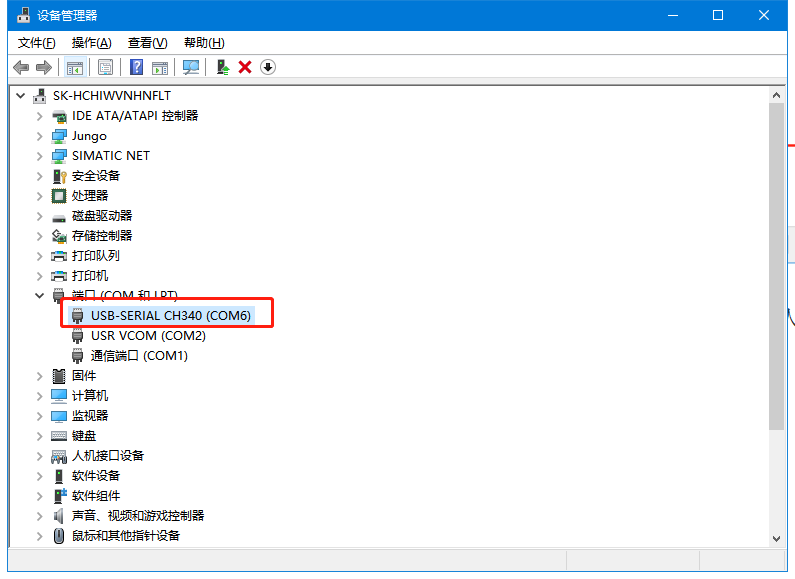795x579 pixels.
Task: Click the Update device driver icon
Action: (223, 67)
